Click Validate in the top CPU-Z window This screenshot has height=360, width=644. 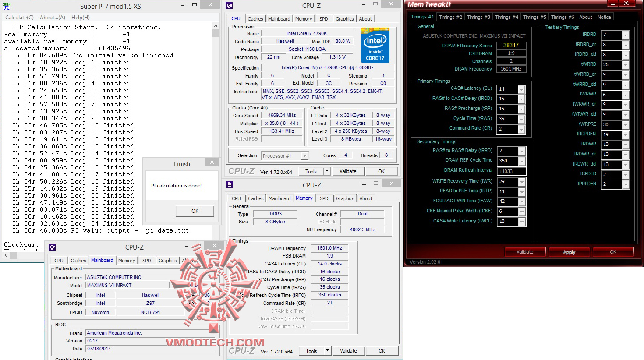click(348, 171)
